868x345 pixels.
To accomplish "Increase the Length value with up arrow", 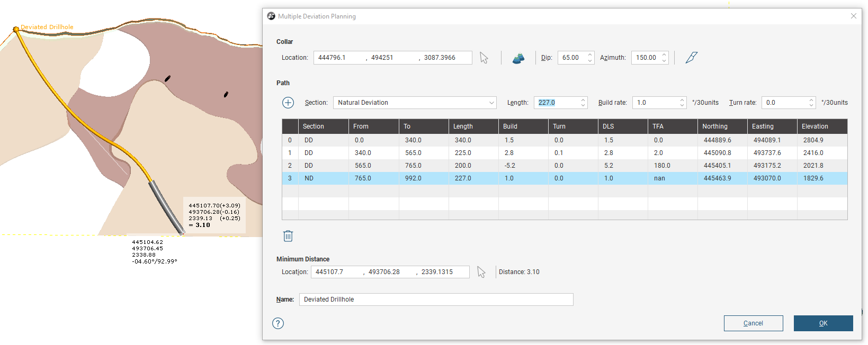I will point(583,100).
